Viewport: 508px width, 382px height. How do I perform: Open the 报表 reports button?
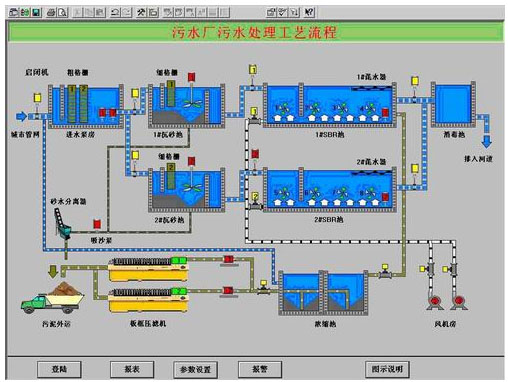(x=132, y=369)
